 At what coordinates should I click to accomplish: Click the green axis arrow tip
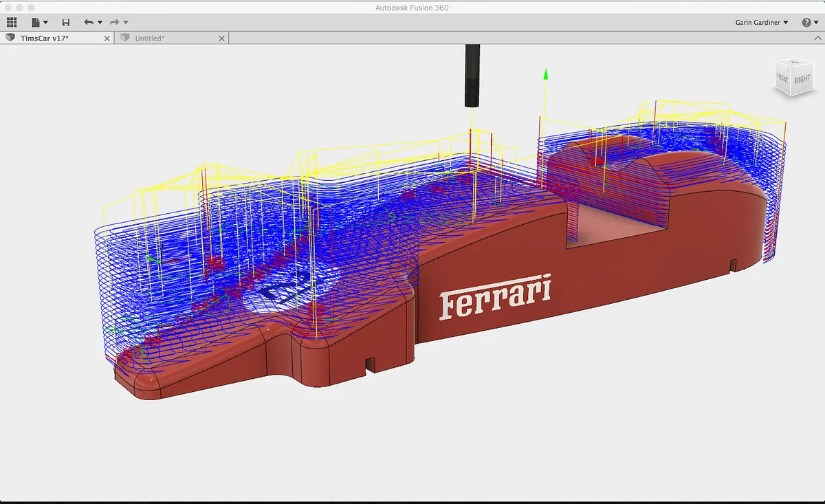click(545, 73)
